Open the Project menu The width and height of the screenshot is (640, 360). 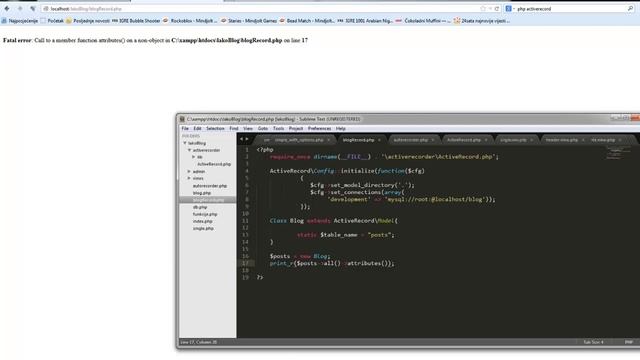pos(296,129)
